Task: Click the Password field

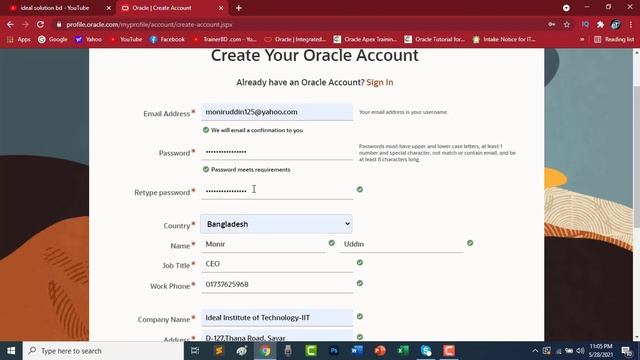Action: click(277, 151)
